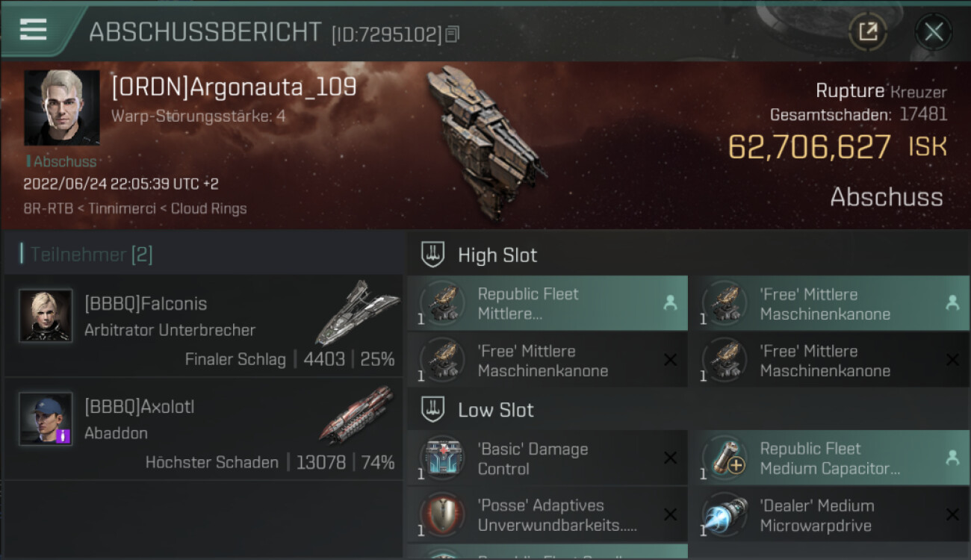Select Republic Fleet Medium Capacitor item

pos(829,458)
